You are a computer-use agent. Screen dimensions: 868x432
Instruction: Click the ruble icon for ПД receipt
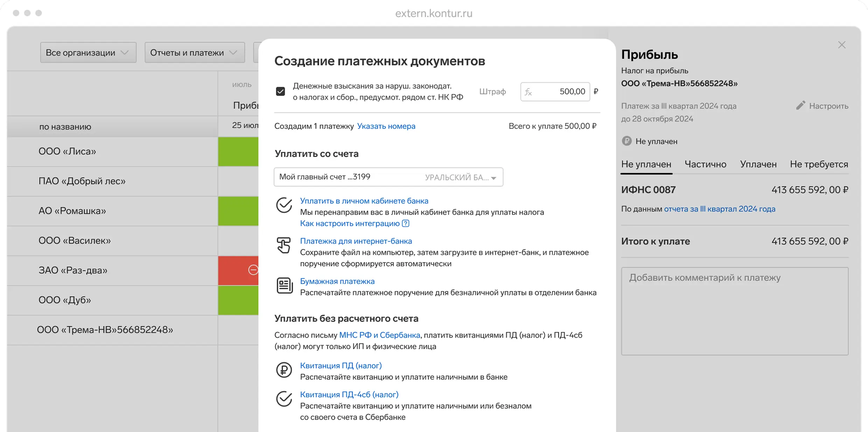[284, 370]
